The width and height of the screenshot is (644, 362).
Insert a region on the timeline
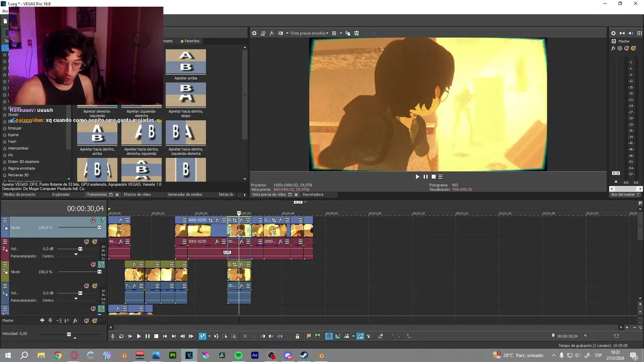click(317, 336)
